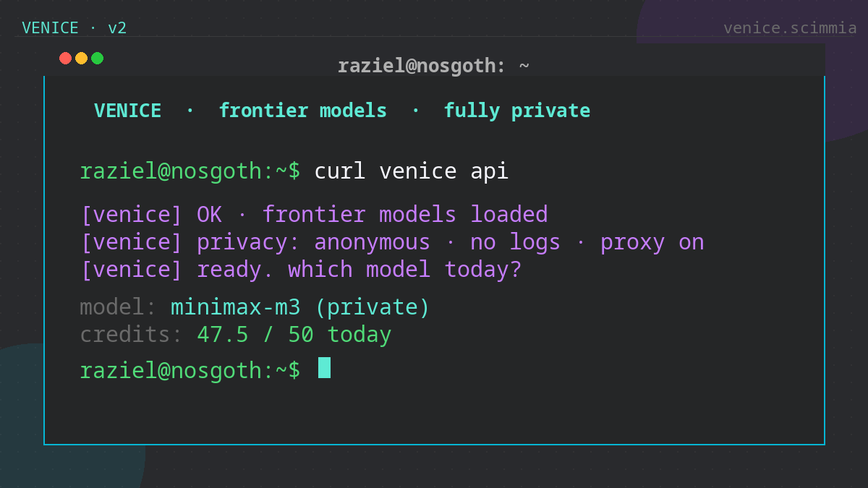
Task: Click the '47.5 / 50 today' value
Action: point(294,335)
